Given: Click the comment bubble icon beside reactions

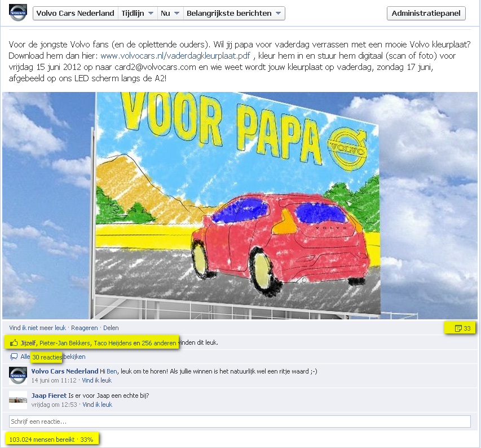Looking at the screenshot, I should (14, 357).
